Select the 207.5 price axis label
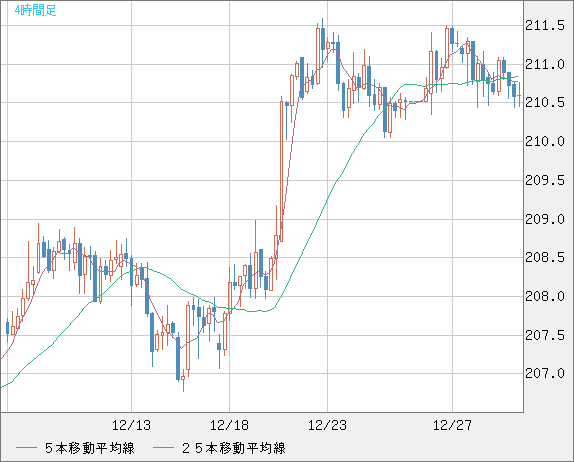This screenshot has width=574, height=462. 545,335
